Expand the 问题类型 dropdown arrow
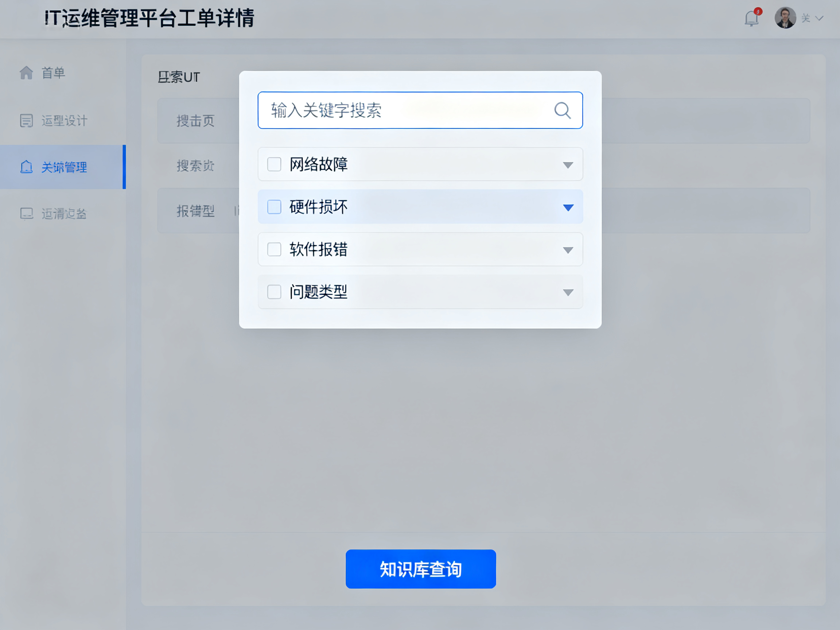 [x=568, y=292]
